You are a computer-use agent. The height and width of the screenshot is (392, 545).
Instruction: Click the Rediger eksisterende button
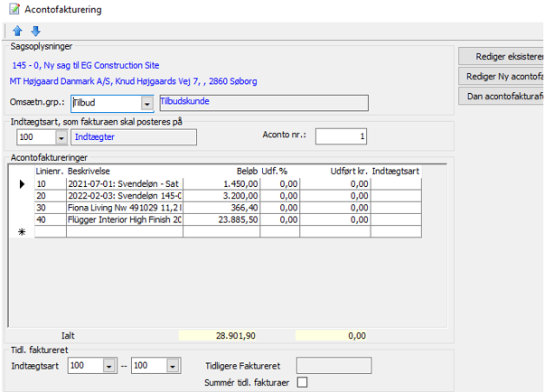click(502, 56)
